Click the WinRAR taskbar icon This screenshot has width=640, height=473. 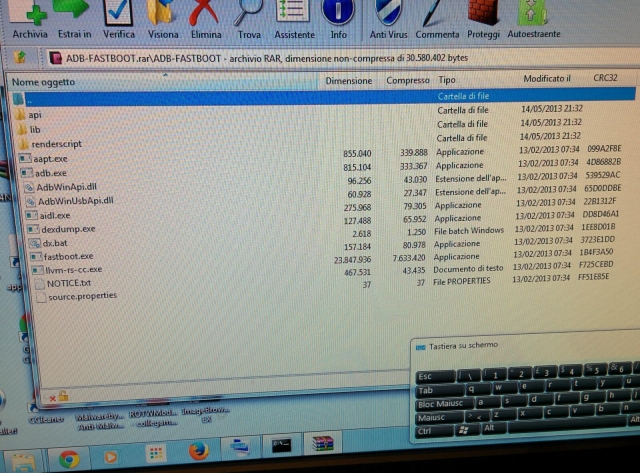(x=323, y=443)
